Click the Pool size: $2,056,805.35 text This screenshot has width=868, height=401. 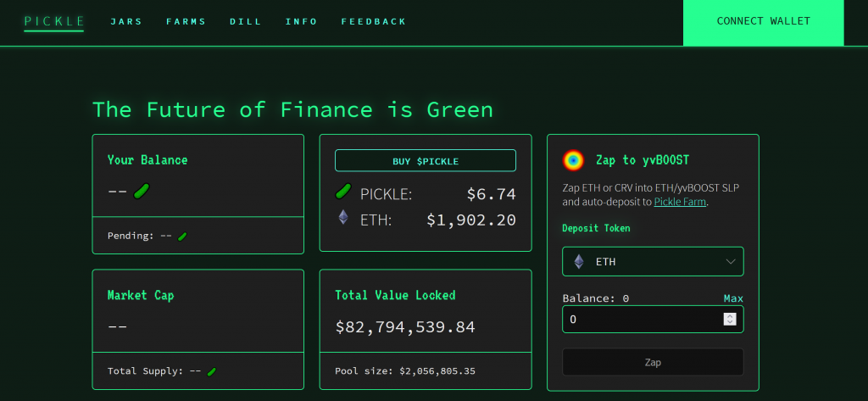(x=405, y=371)
